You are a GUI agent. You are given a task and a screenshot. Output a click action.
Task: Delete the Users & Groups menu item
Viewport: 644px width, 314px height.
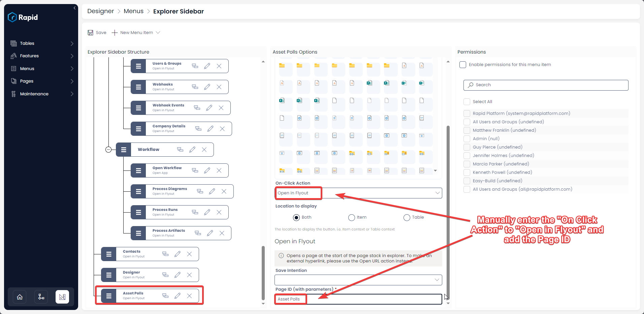coord(219,66)
